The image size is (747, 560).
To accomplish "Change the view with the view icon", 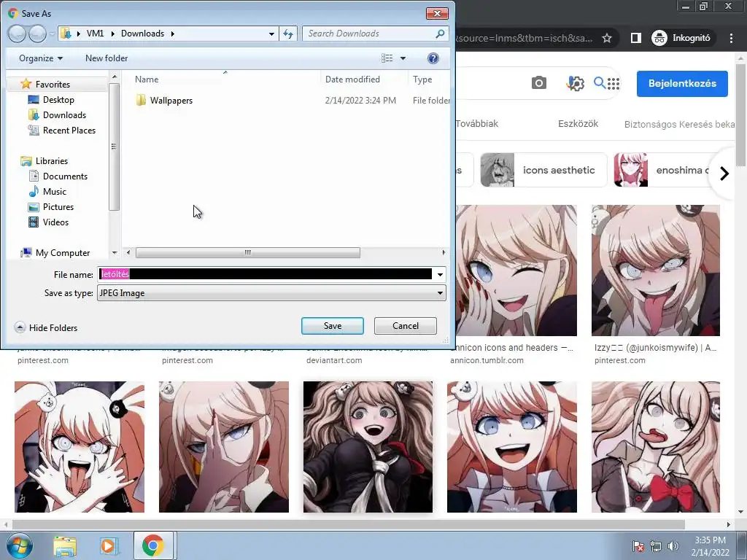I will coord(387,58).
